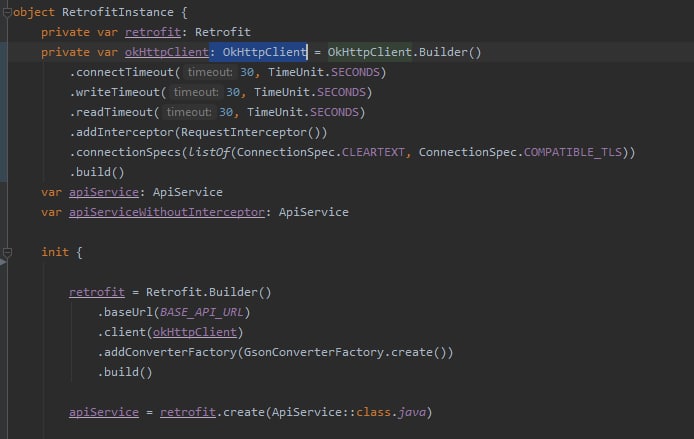Click TimeUnit in the readTimeout line

(x=275, y=112)
